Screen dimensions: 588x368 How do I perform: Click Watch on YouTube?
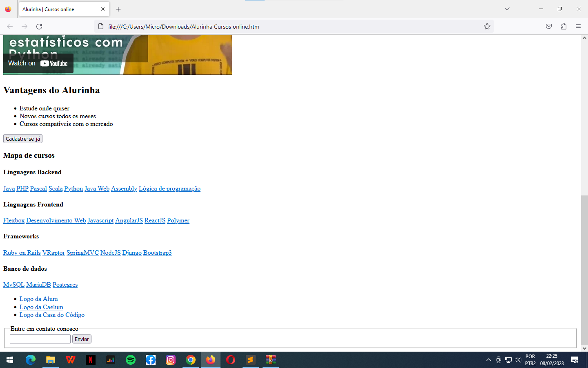(38, 63)
